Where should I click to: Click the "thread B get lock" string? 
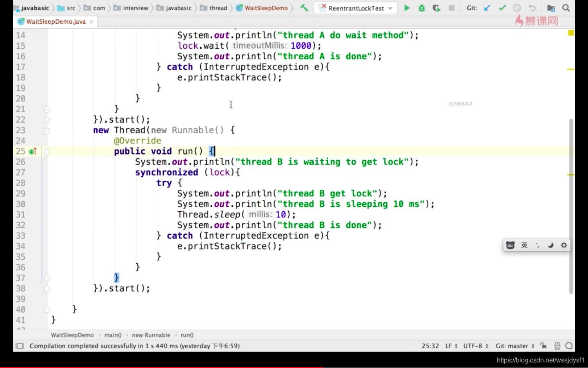328,193
